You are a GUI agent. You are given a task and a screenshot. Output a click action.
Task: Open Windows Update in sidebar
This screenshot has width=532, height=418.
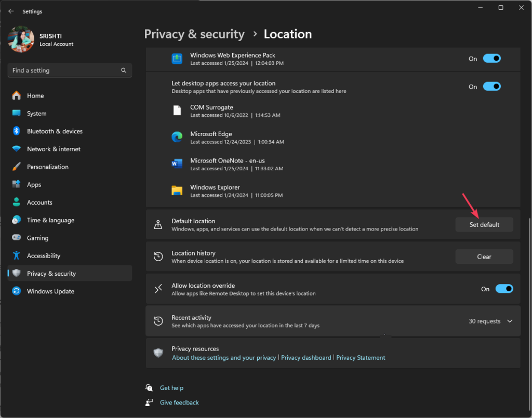point(50,291)
